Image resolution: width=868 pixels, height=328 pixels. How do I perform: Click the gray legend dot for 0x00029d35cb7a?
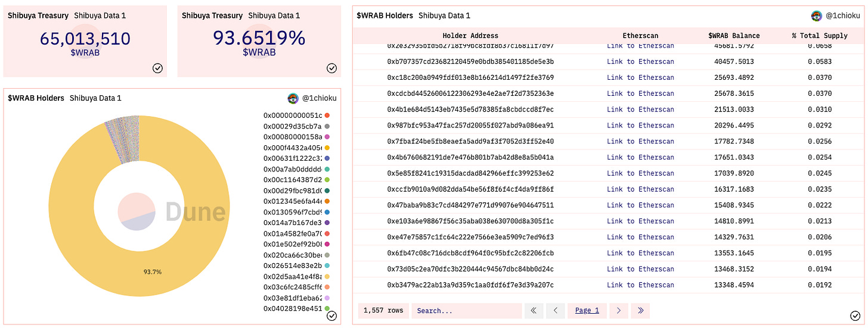pos(328,126)
